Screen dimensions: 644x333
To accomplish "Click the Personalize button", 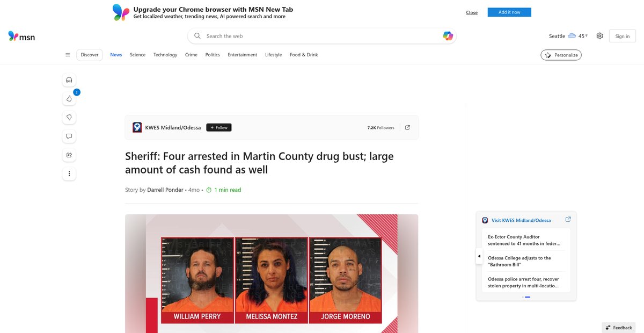I will [x=561, y=55].
